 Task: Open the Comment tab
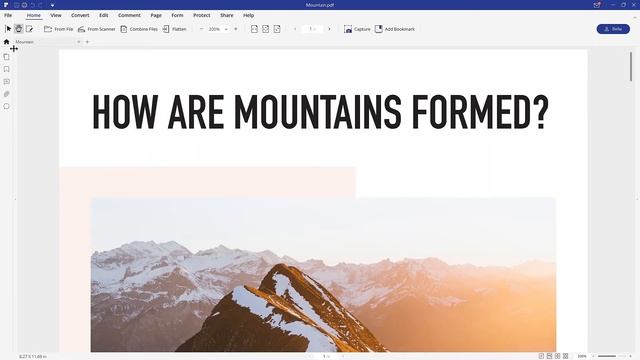click(x=129, y=15)
